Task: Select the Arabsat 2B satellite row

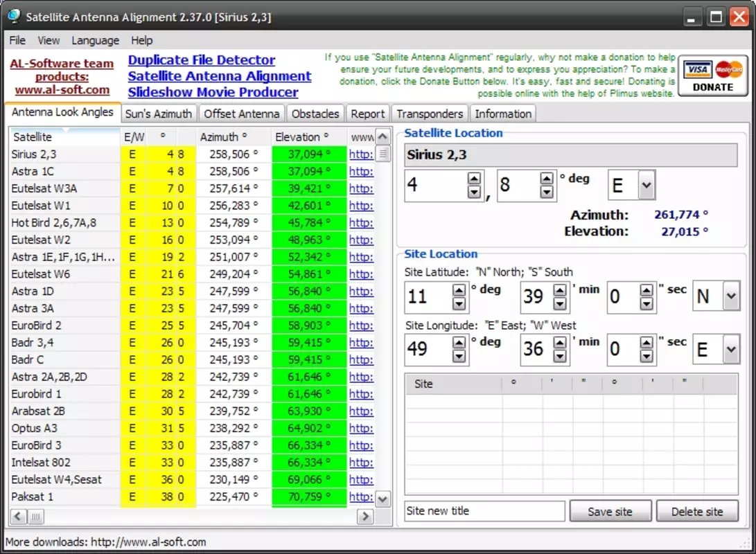Action: click(192, 411)
